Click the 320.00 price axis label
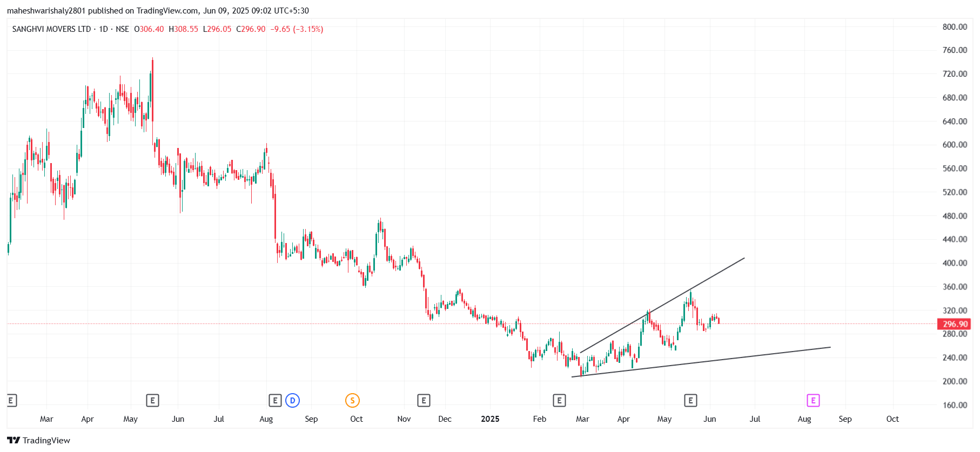The width and height of the screenshot is (980, 452). point(955,311)
